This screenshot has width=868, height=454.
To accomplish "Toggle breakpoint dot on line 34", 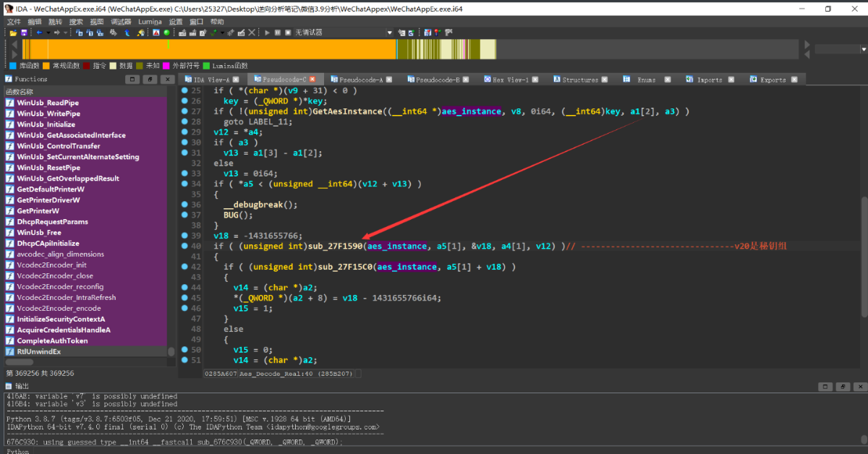I will [x=184, y=184].
